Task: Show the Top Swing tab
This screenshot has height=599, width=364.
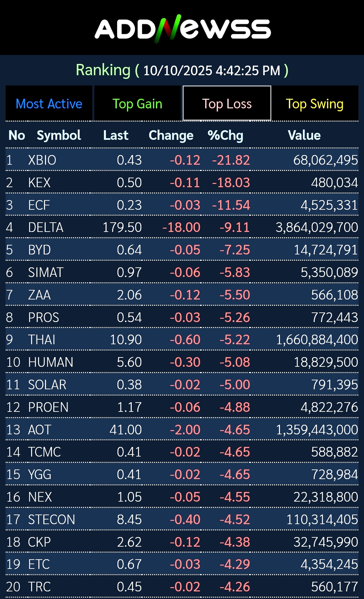Action: pos(314,104)
